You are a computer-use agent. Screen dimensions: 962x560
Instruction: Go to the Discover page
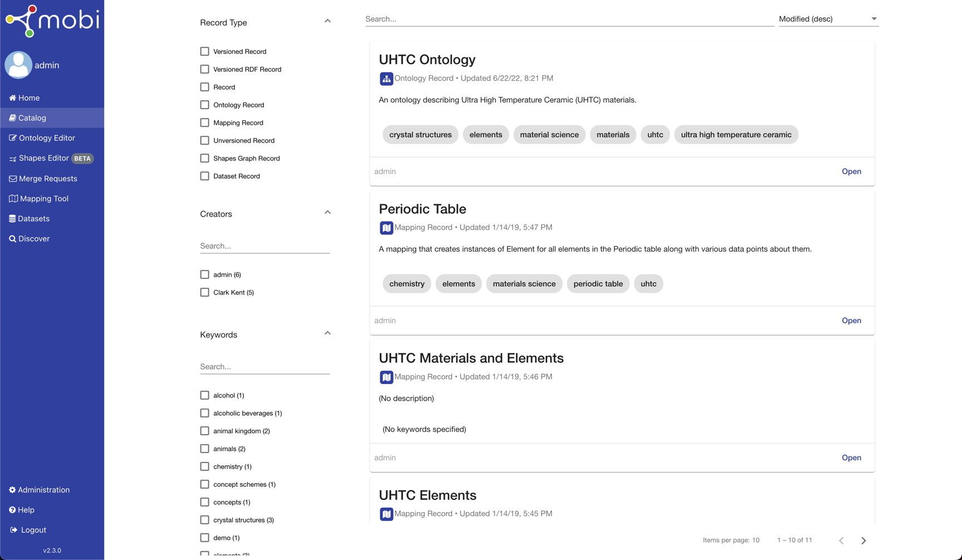coord(33,238)
